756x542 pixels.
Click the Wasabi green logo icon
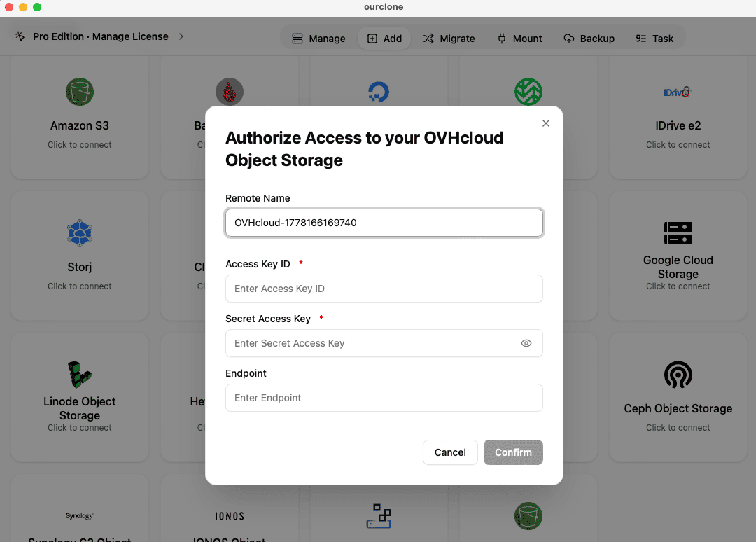pos(528,92)
